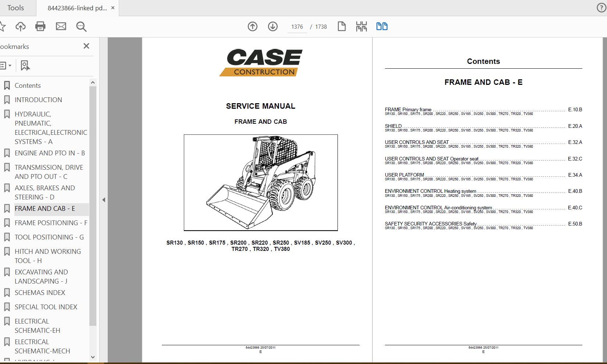Email the PDF via the envelope icon

[61, 26]
